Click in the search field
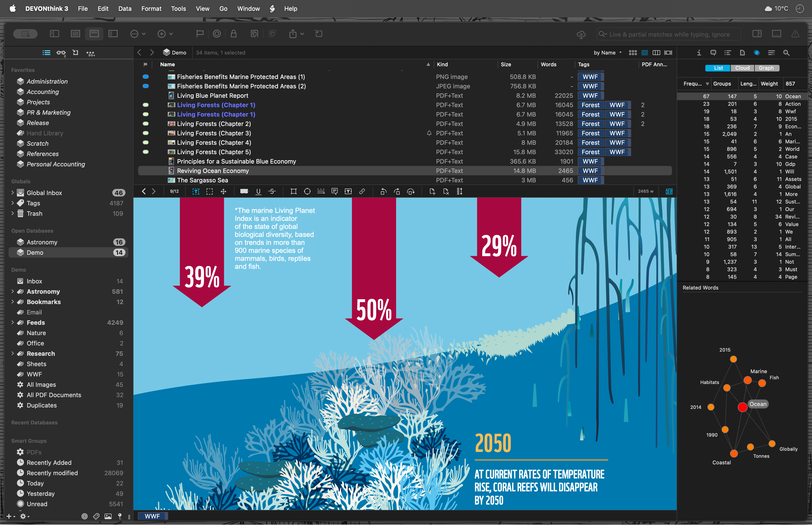The image size is (812, 525). coord(668,34)
